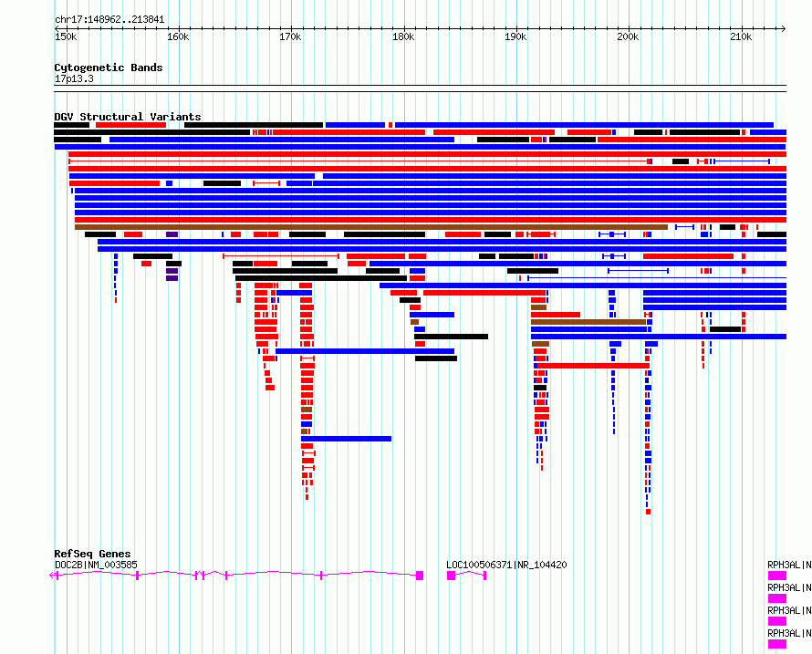Click the DOC2B|NM_003585 gene label
Image resolution: width=812 pixels, height=654 pixels.
[x=97, y=565]
